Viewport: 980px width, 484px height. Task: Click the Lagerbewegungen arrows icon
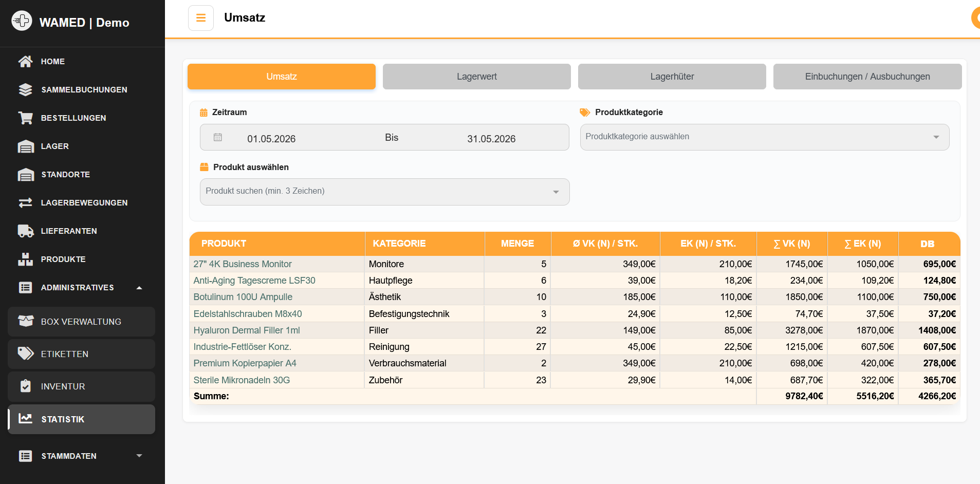coord(25,202)
